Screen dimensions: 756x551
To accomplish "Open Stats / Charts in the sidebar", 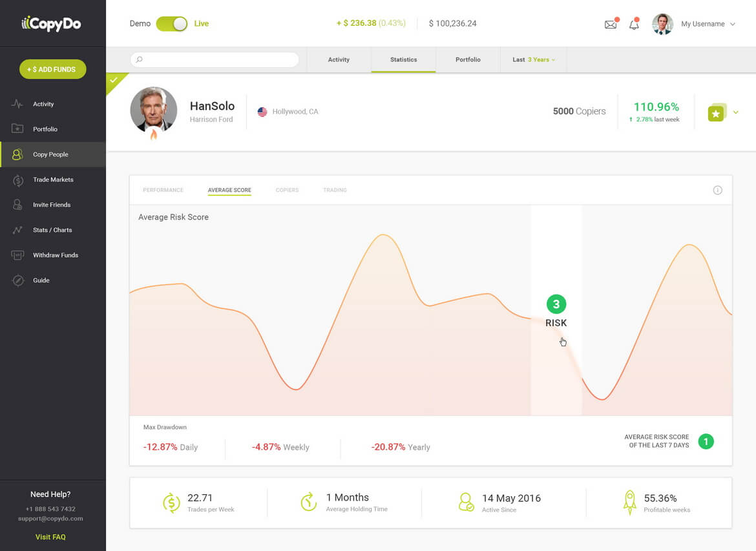I will coord(53,230).
